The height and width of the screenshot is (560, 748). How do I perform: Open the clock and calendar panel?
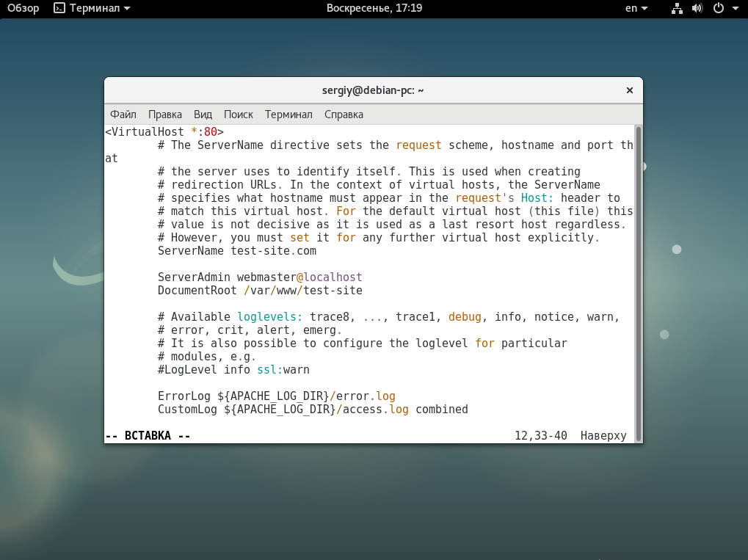point(374,8)
